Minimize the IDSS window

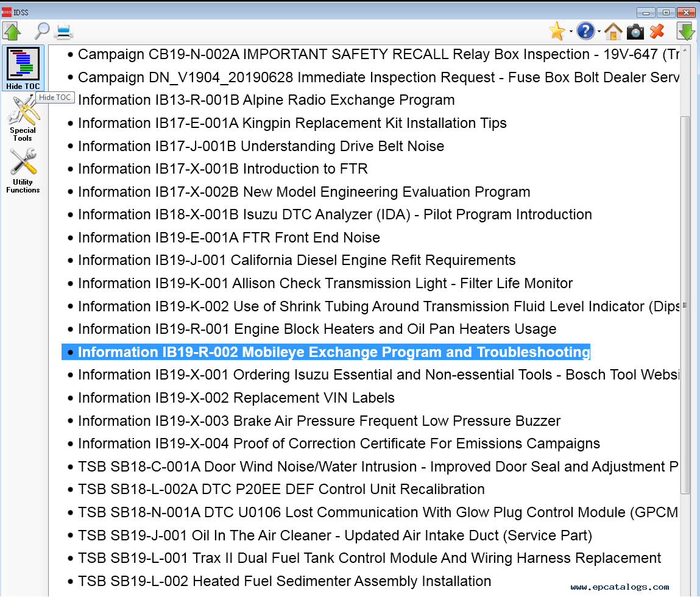click(x=646, y=13)
